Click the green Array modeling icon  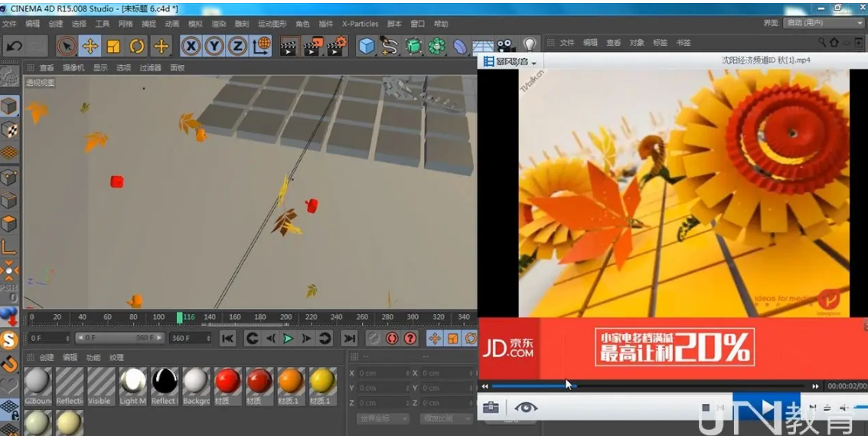coord(437,46)
